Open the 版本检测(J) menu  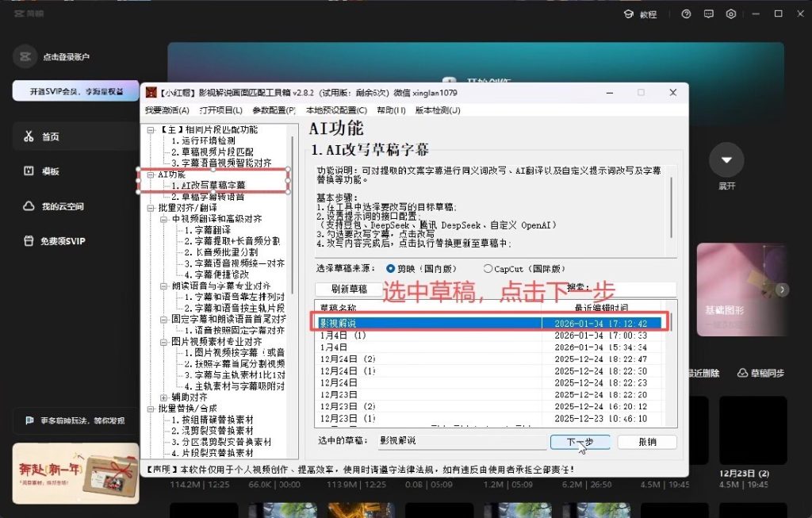(438, 110)
